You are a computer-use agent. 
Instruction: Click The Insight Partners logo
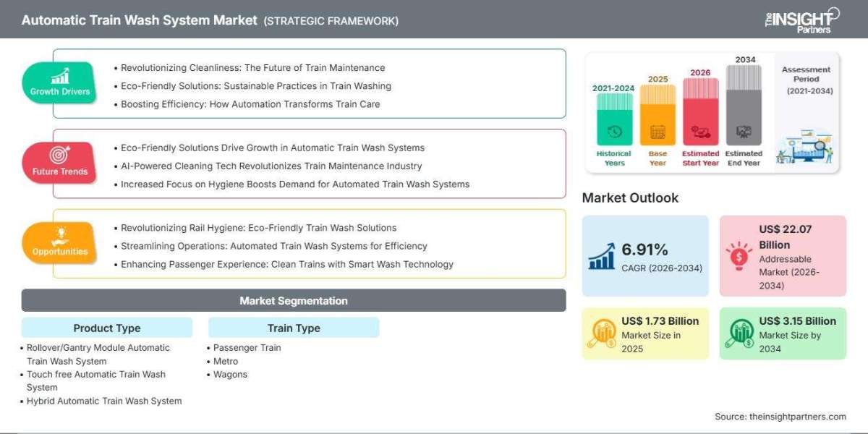[802, 19]
